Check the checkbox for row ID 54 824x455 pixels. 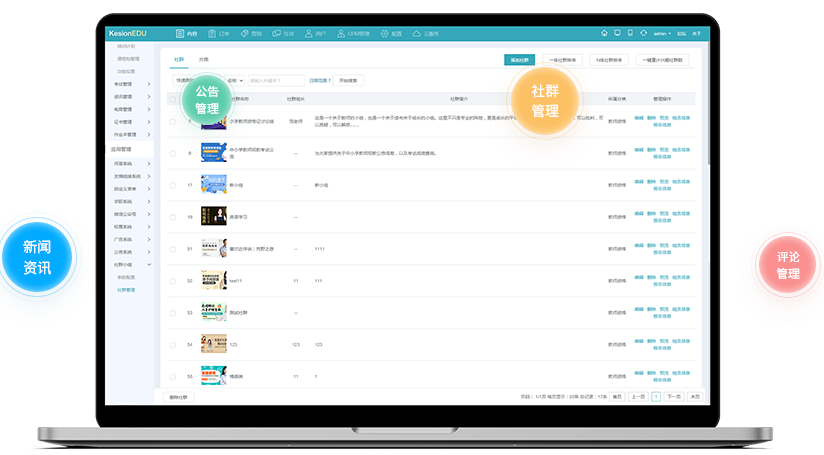172,344
